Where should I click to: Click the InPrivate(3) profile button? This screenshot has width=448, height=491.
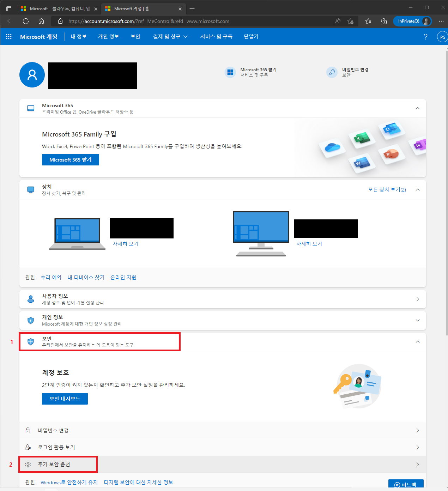pos(412,21)
